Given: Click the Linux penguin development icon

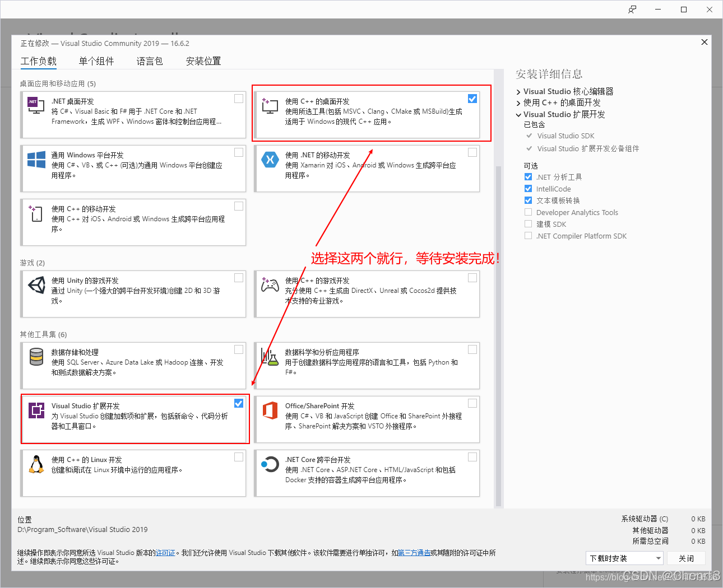Looking at the screenshot, I should pyautogui.click(x=36, y=465).
